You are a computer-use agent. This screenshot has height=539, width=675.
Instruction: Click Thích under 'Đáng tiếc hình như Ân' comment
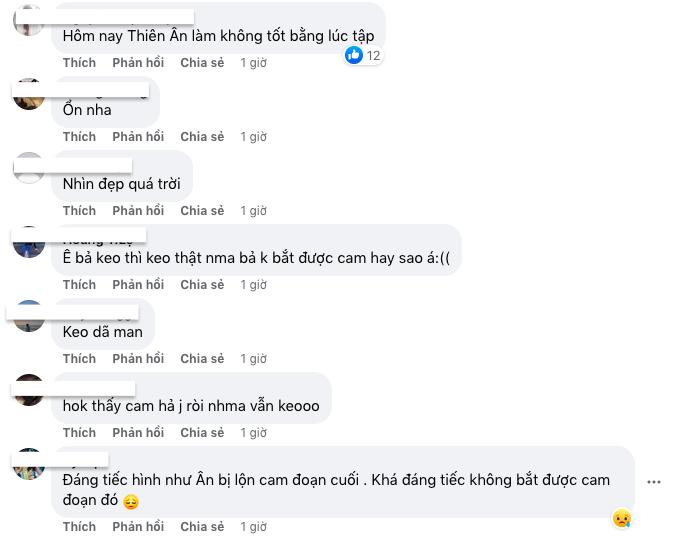(x=79, y=527)
